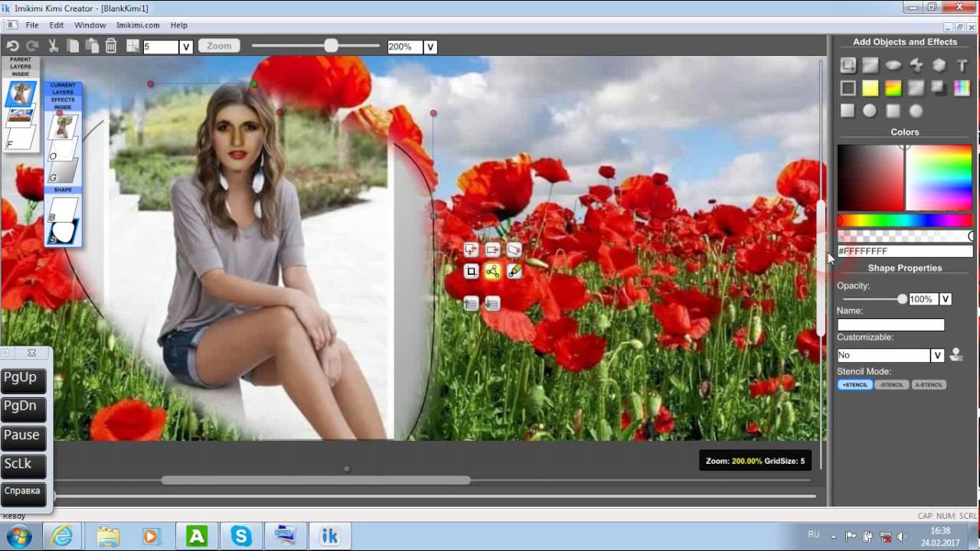Open the File menu
Viewport: 980px width, 551px height.
click(x=32, y=25)
